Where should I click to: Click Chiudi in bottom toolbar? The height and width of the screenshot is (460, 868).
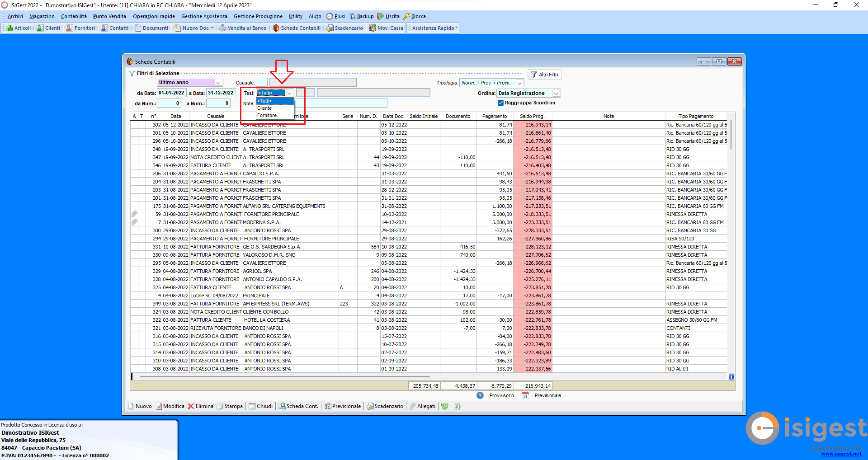click(261, 406)
